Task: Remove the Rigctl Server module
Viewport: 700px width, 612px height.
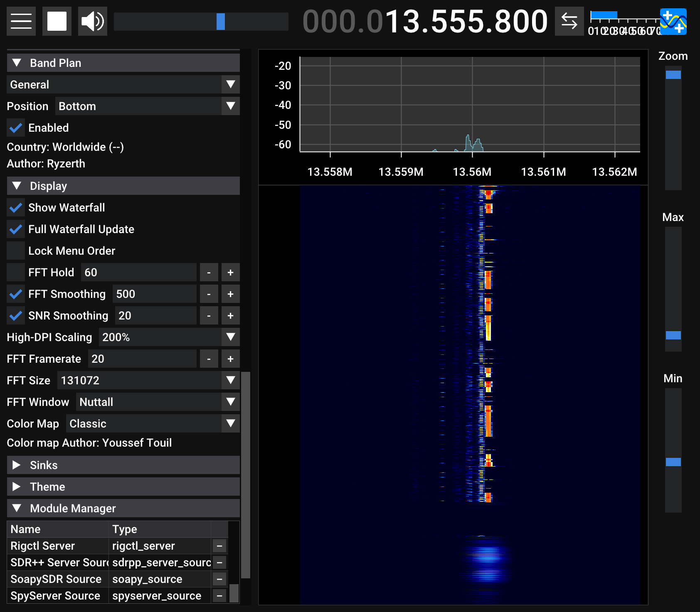Action: pyautogui.click(x=219, y=546)
